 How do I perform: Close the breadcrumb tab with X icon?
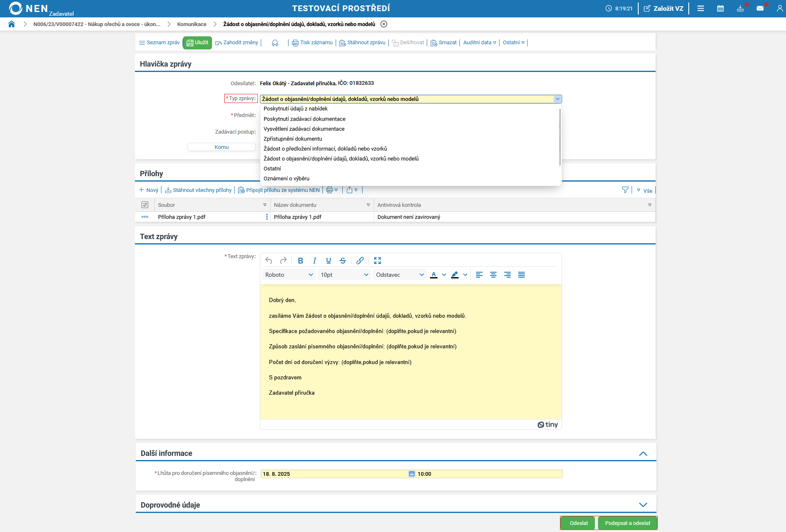tap(384, 24)
